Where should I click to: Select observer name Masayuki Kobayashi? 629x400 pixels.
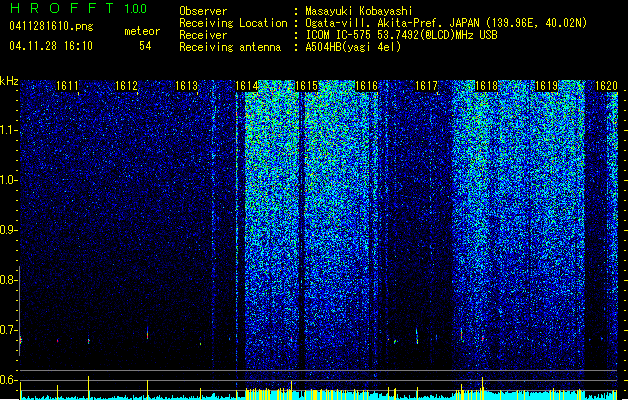359,11
